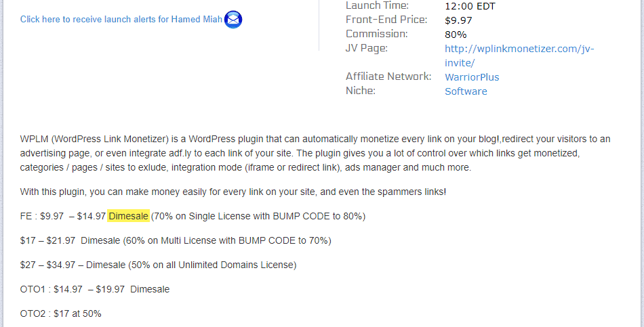Select the 80% commission value

(x=456, y=35)
